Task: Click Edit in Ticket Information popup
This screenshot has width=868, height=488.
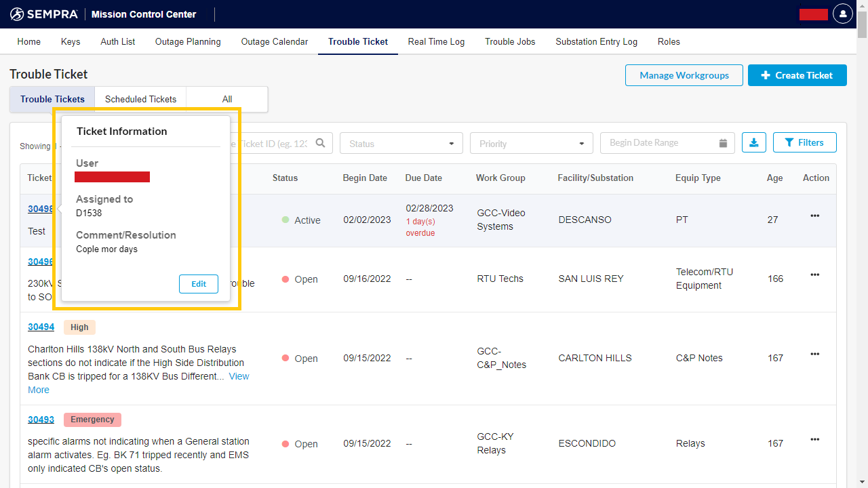Action: click(199, 284)
